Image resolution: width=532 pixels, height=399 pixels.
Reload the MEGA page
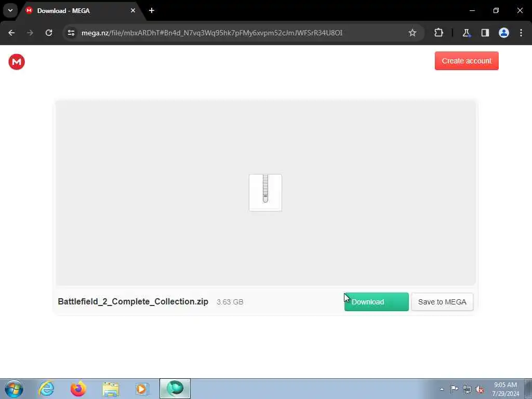tap(49, 33)
